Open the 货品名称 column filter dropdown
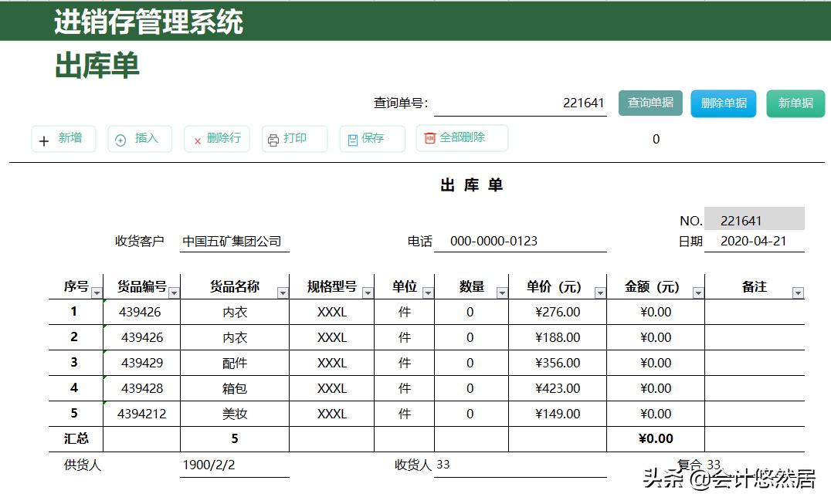 (283, 294)
